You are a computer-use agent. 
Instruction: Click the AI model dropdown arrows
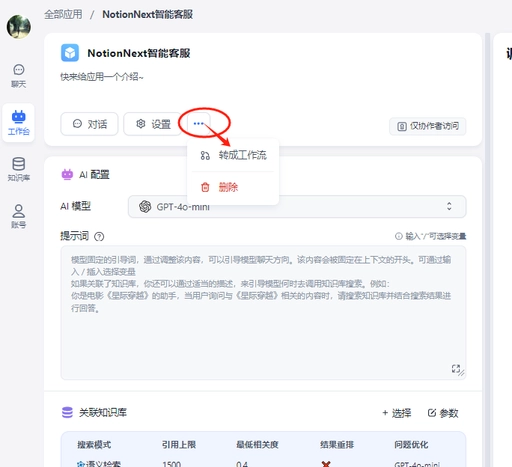(x=449, y=206)
